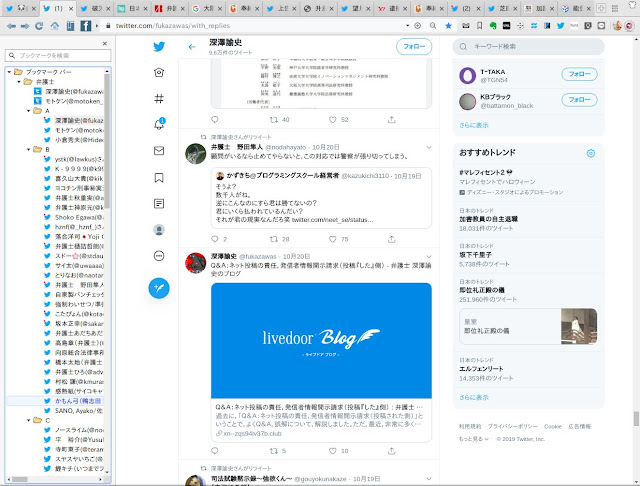Click the ブックマークを検索 search box
The height and width of the screenshot is (486, 640).
pos(58,55)
